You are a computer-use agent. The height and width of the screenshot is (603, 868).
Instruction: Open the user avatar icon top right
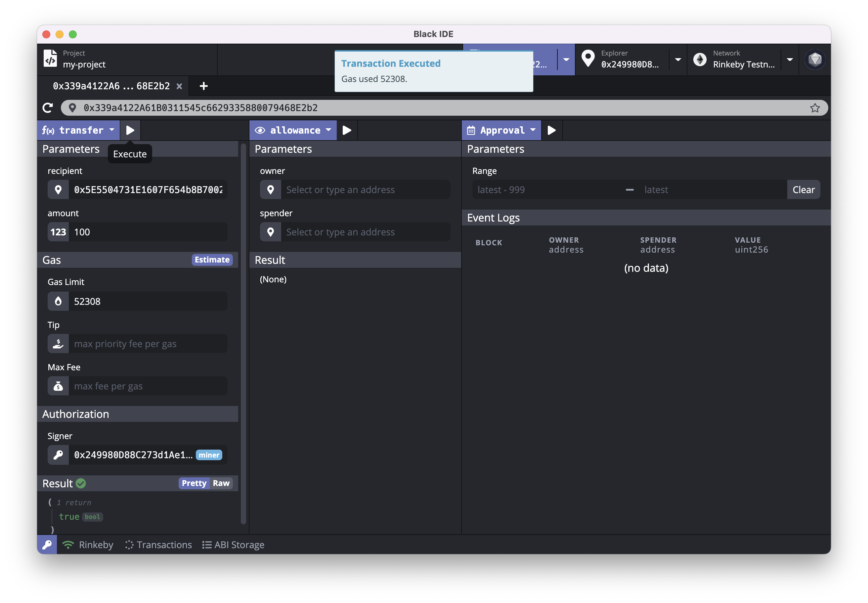tap(815, 60)
